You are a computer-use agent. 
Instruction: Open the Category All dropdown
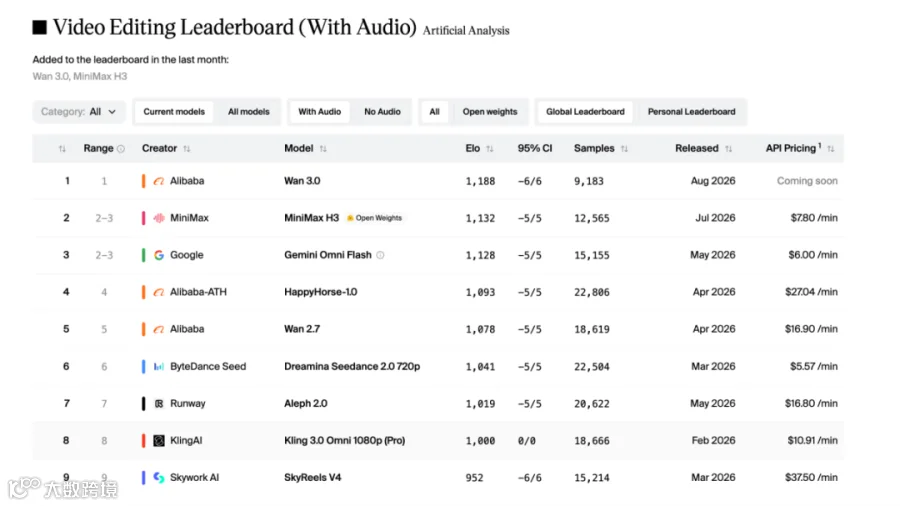[x=79, y=112]
